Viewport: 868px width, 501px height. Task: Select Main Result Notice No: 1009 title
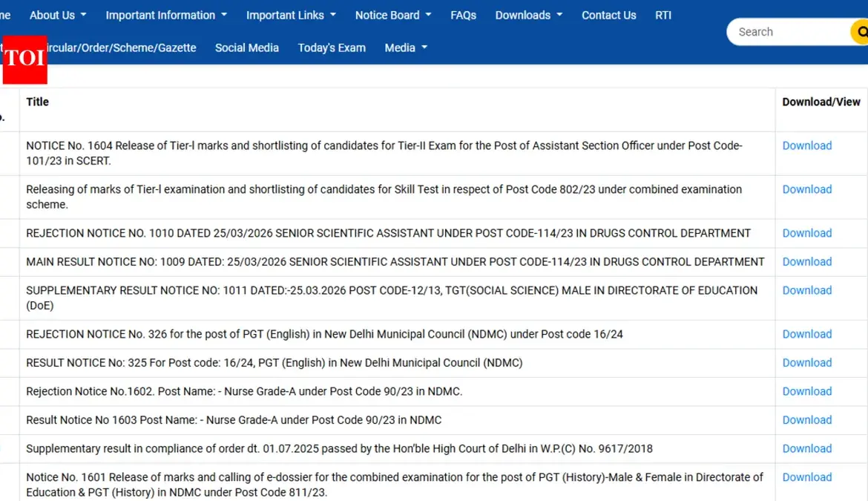(395, 262)
